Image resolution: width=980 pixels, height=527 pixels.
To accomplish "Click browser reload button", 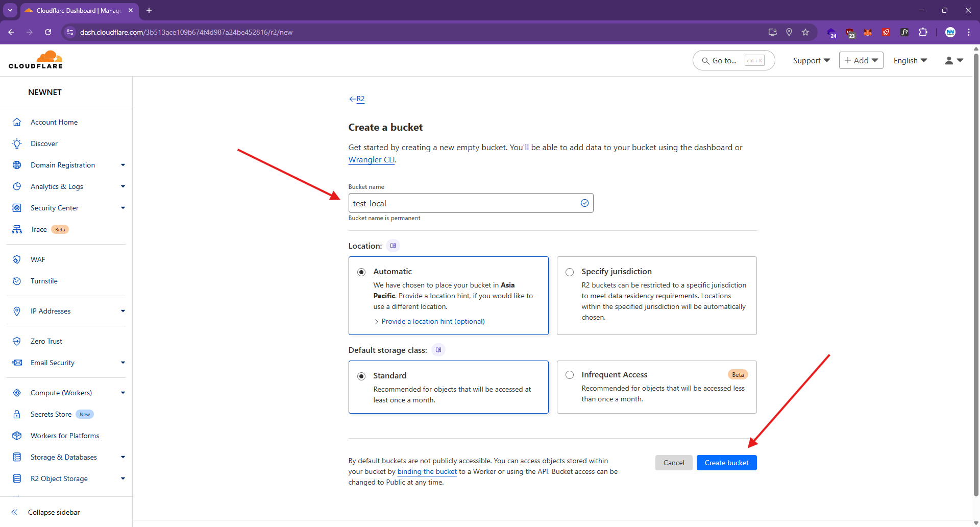I will (48, 32).
